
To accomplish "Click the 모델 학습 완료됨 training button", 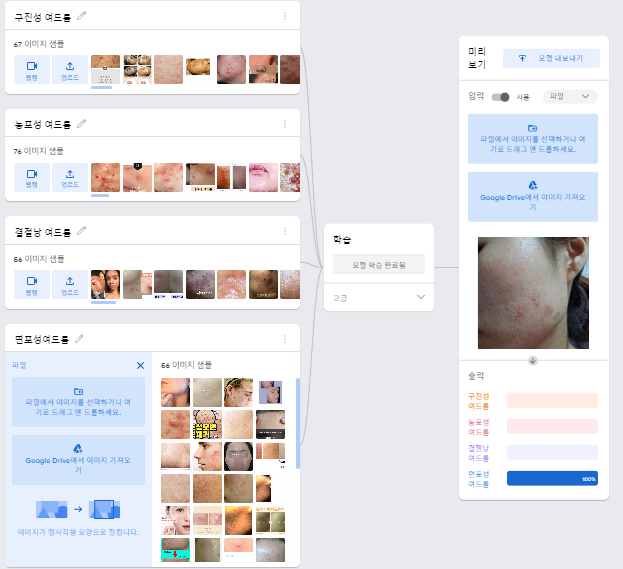I will (x=379, y=264).
